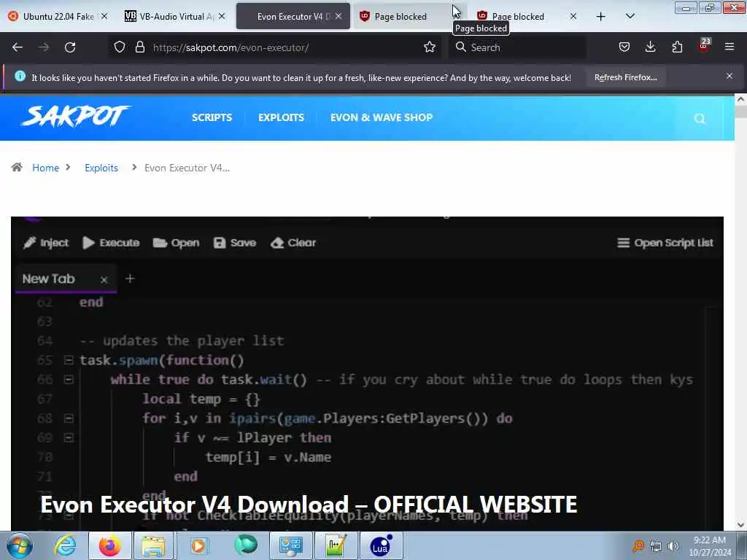Open the Pocket save icon

[624, 47]
